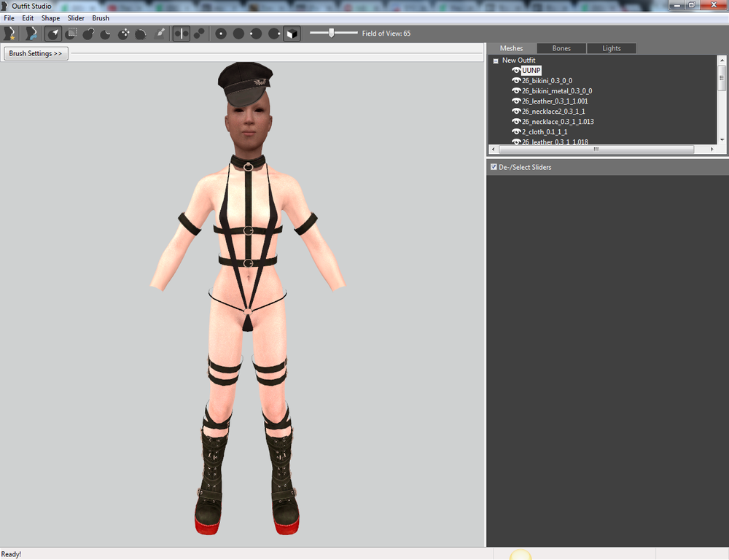Select mesh 26_necklace2_0.3_1_1 in list
Image resolution: width=729 pixels, height=560 pixels.
(x=553, y=112)
